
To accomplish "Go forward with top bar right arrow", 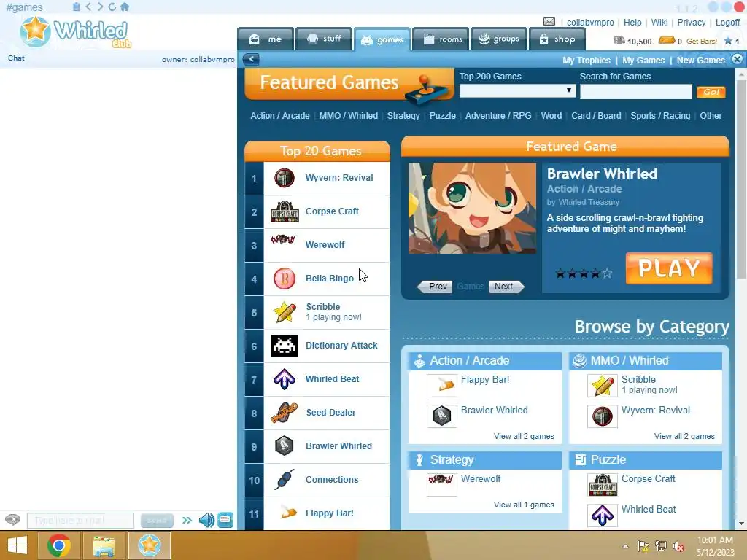I will coord(100,7).
